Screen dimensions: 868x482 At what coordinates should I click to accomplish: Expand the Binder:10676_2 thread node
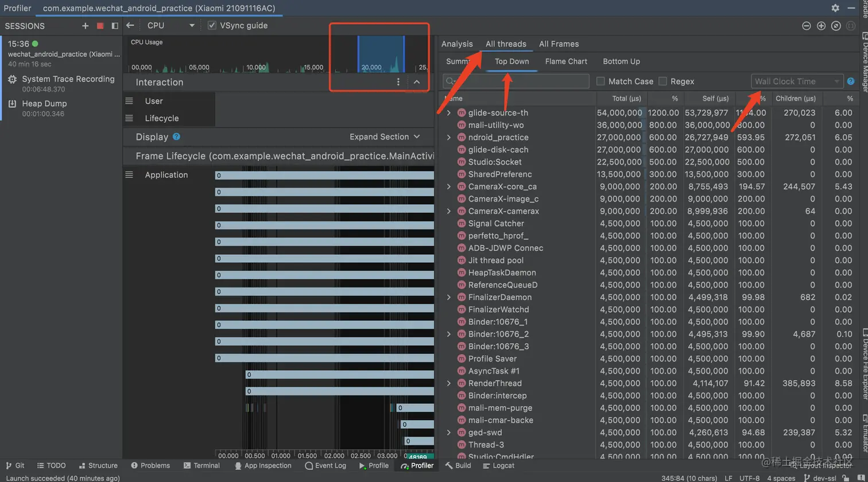449,334
